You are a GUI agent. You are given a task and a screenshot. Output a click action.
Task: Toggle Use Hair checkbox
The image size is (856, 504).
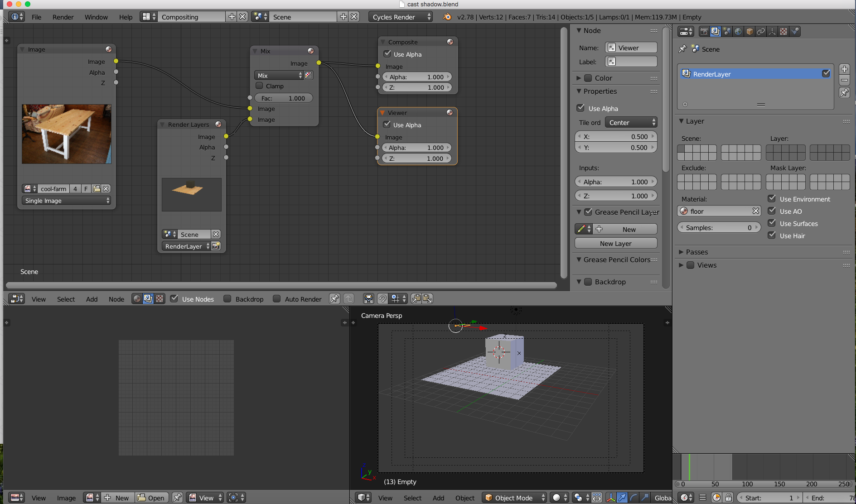tap(772, 235)
